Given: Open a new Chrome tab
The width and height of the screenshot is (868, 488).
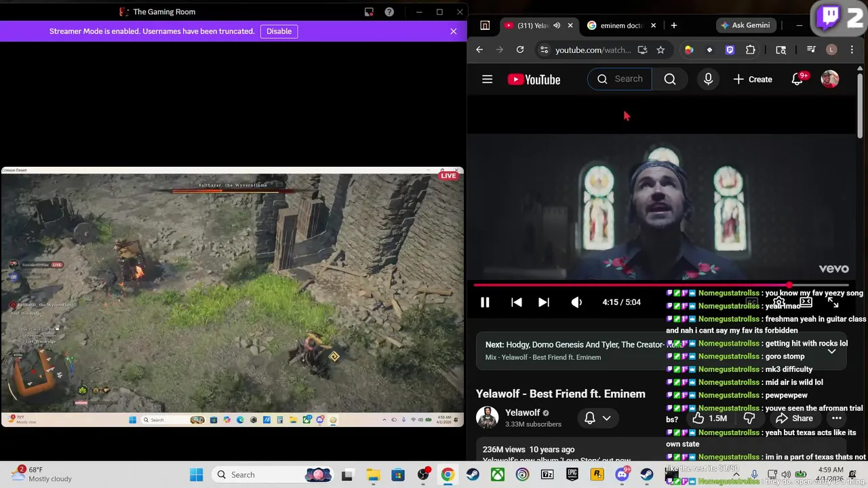Looking at the screenshot, I should point(673,26).
